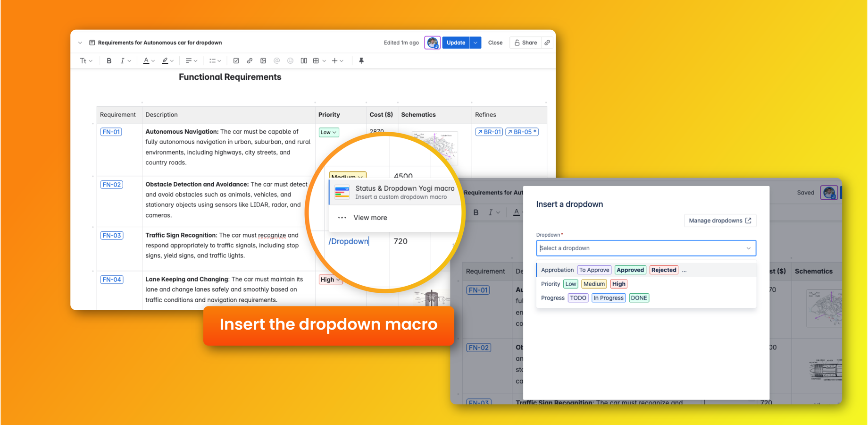Pin the editor toolbar

coord(361,61)
